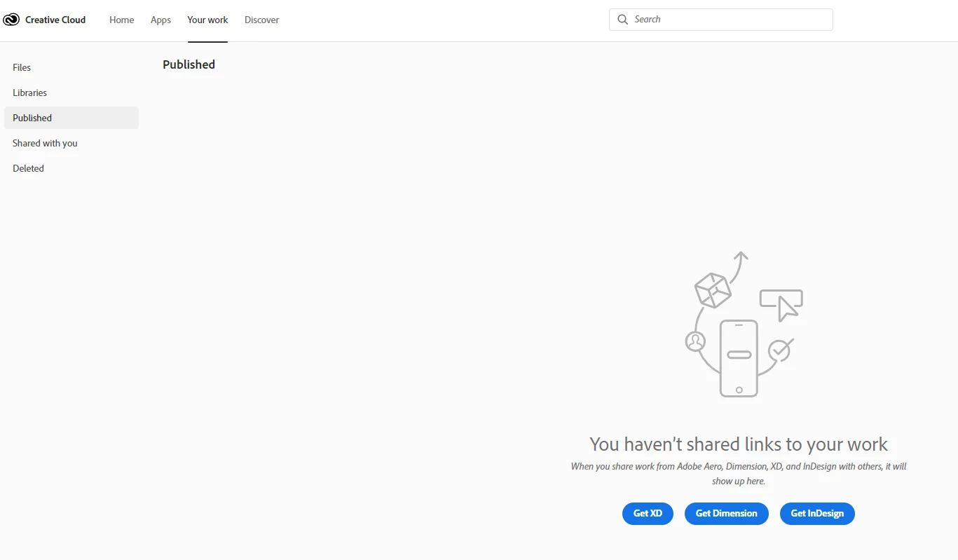958x560 pixels.
Task: Click the 'You haven't shared links' heading
Action: click(x=739, y=444)
